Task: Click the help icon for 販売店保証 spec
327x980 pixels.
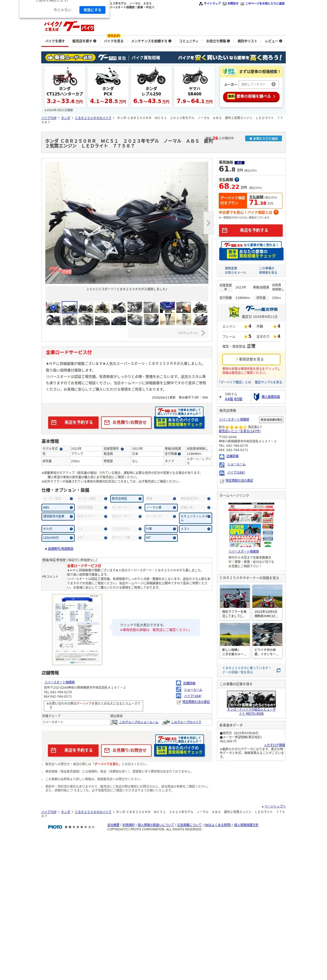Action: click(x=140, y=498)
